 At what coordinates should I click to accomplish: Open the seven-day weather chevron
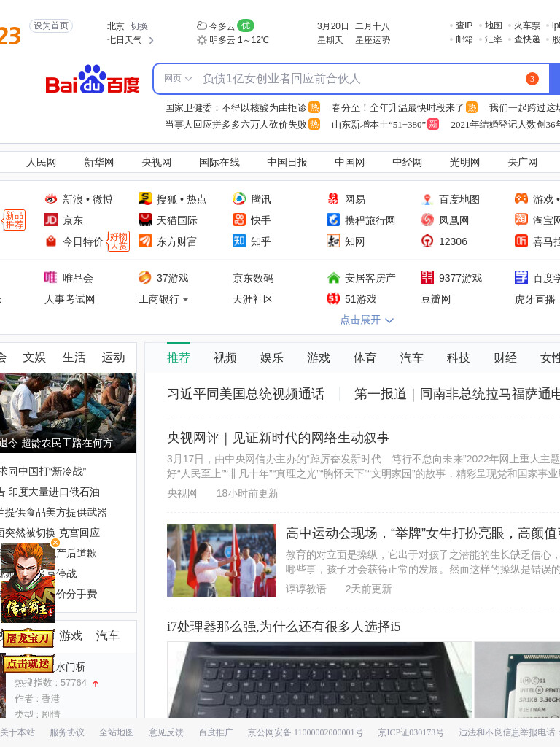(x=151, y=41)
